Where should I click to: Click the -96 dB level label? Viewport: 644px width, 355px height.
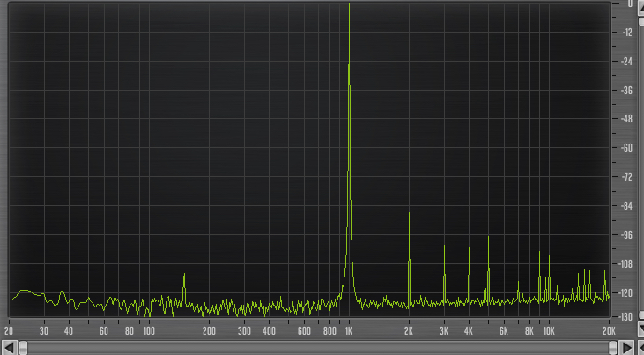(627, 235)
